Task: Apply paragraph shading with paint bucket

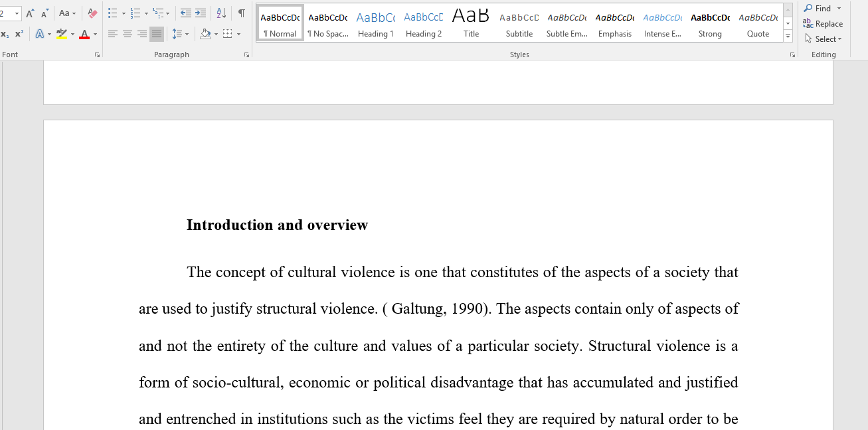Action: click(x=205, y=34)
